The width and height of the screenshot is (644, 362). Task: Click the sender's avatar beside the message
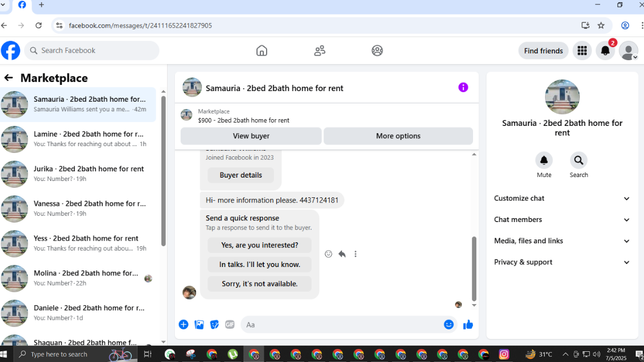coord(189,292)
